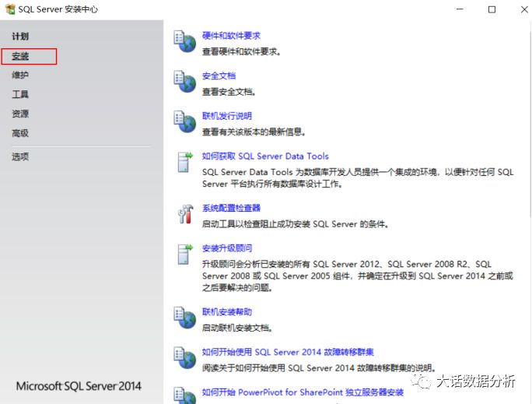Click the globe icon beside 故障转移群集 link
532x404 pixels.
coord(185,358)
